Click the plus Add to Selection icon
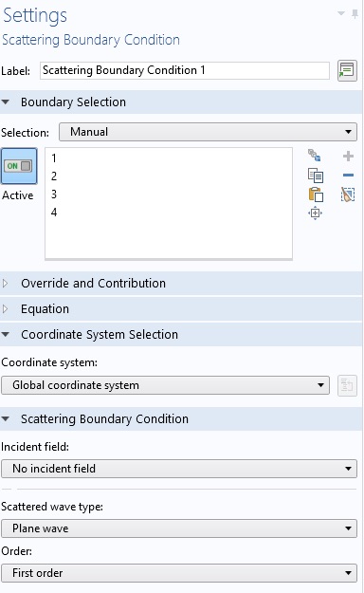The image size is (364, 593). pos(348,157)
